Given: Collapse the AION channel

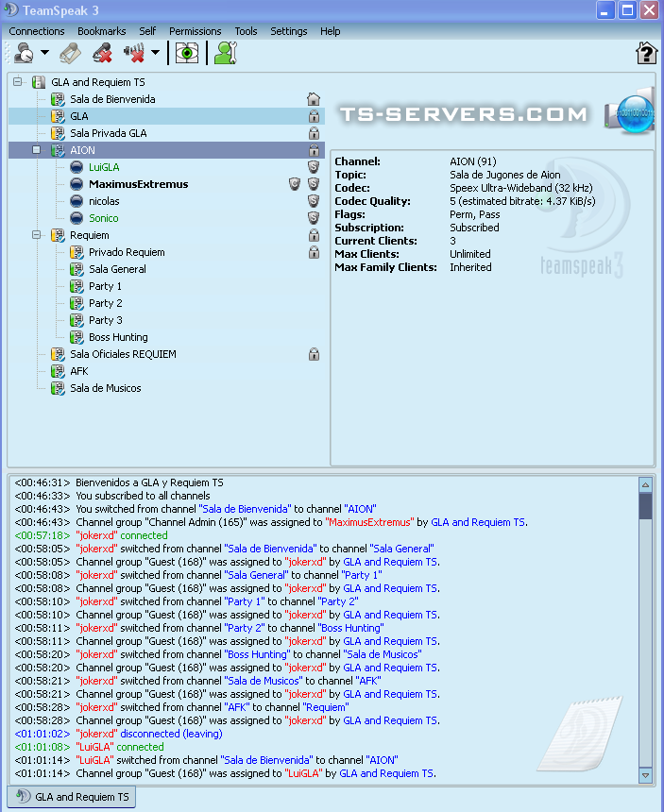Looking at the screenshot, I should [x=36, y=150].
